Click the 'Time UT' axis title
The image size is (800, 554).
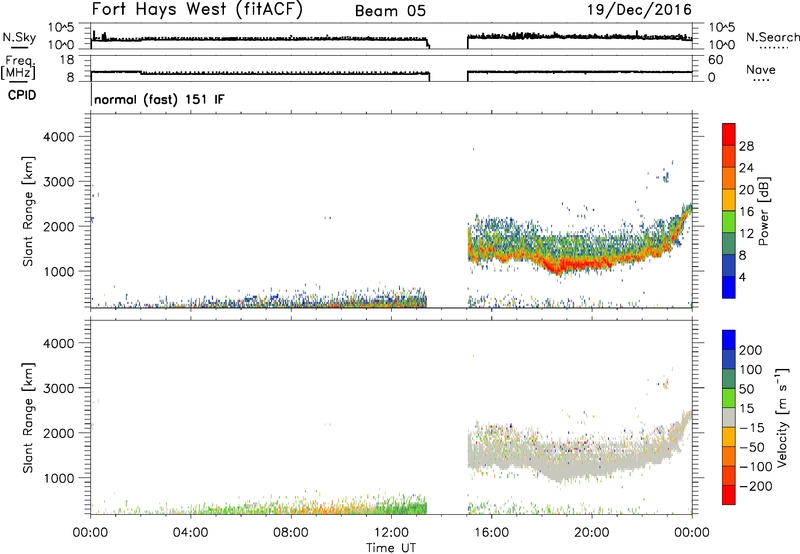pos(391,548)
